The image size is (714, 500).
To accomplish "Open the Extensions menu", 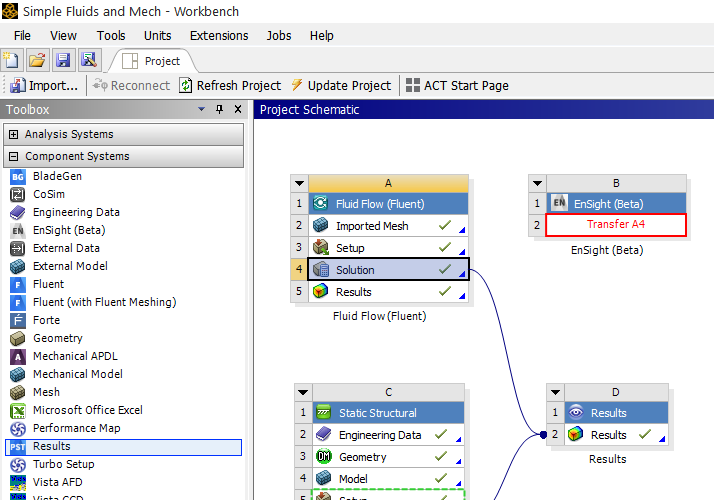I will point(219,36).
